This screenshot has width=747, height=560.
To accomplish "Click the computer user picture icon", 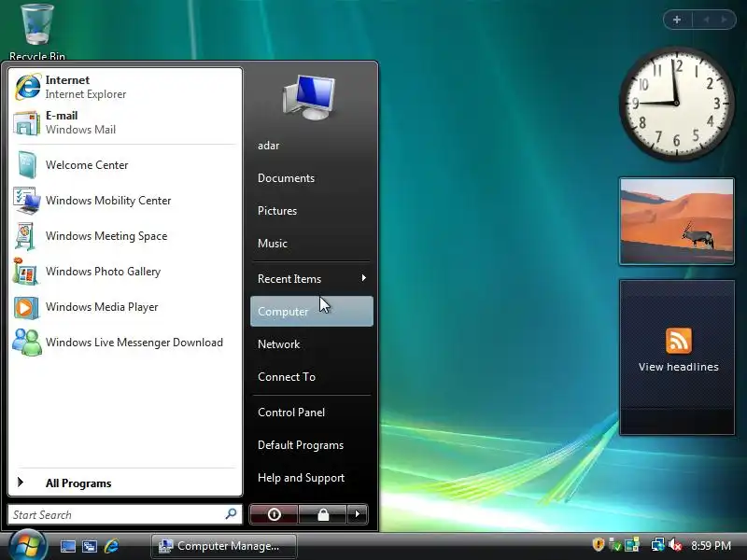I will (x=310, y=97).
